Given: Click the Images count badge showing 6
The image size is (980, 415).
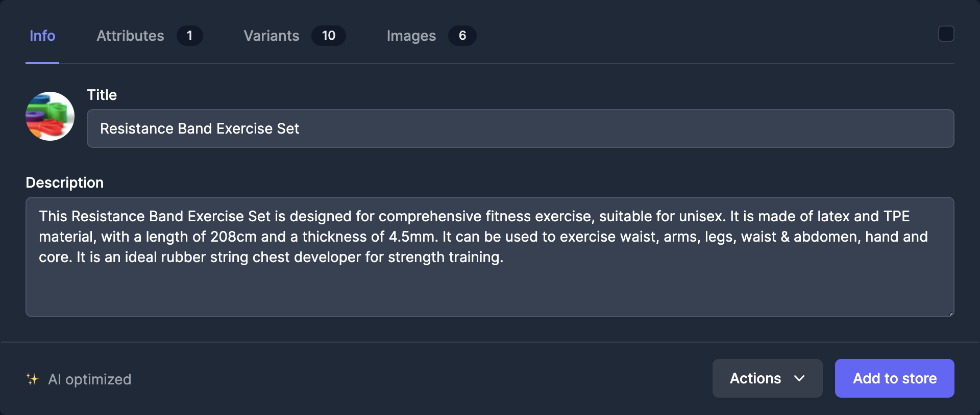Looking at the screenshot, I should point(462,36).
